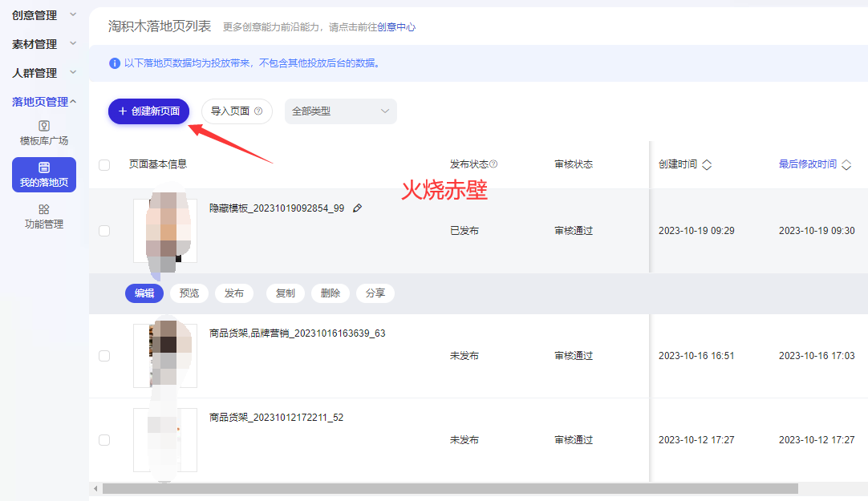Follow the 创意中心 link
The image size is (868, 501).
(x=396, y=27)
